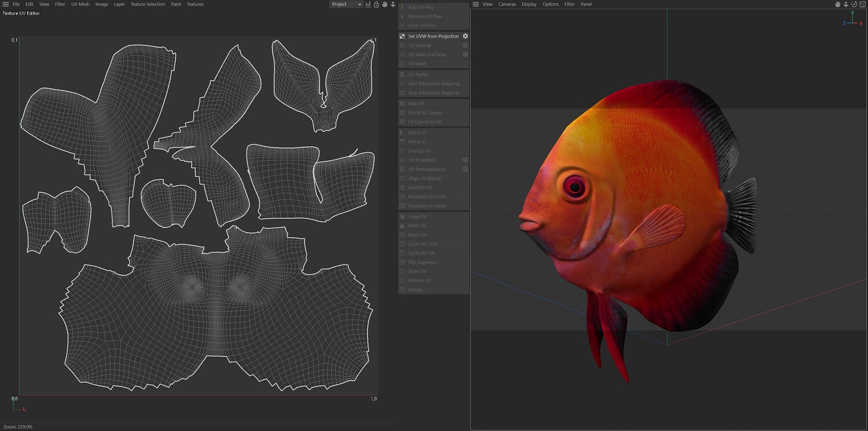Click Stop Interactive Mapping

(433, 93)
